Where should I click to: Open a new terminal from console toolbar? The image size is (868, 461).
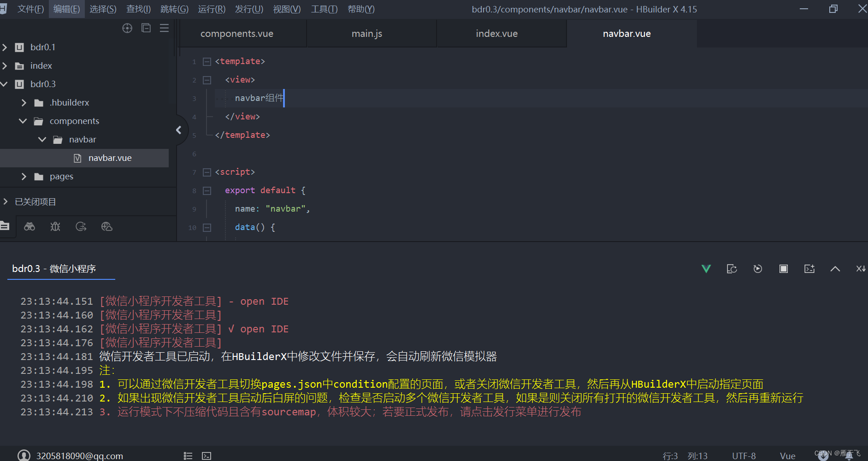click(x=809, y=269)
